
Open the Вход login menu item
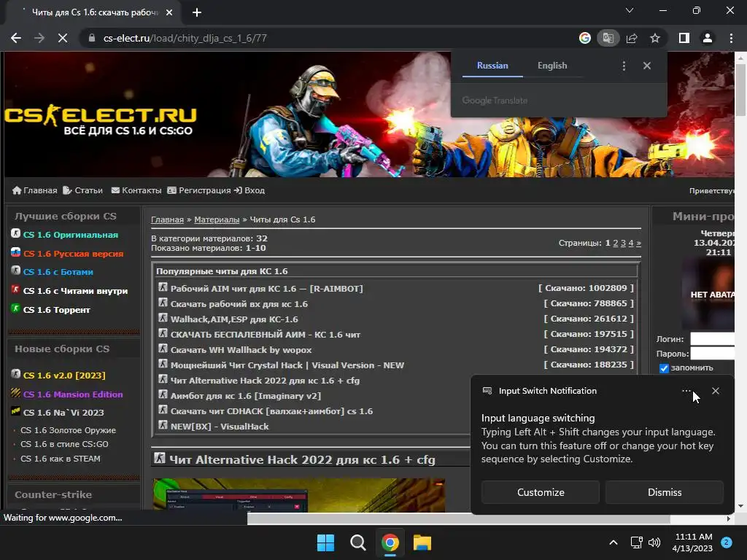(x=249, y=190)
